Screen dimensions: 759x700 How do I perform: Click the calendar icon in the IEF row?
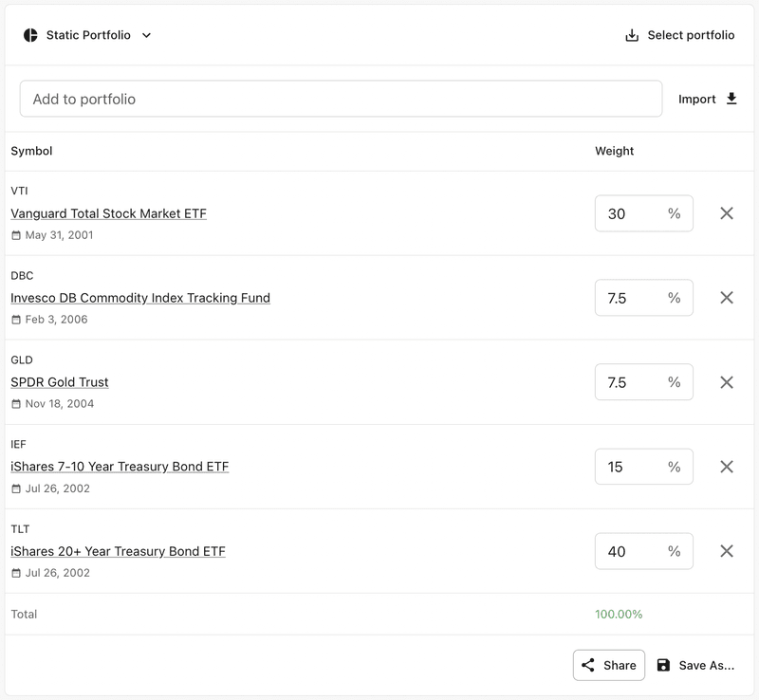pos(16,488)
